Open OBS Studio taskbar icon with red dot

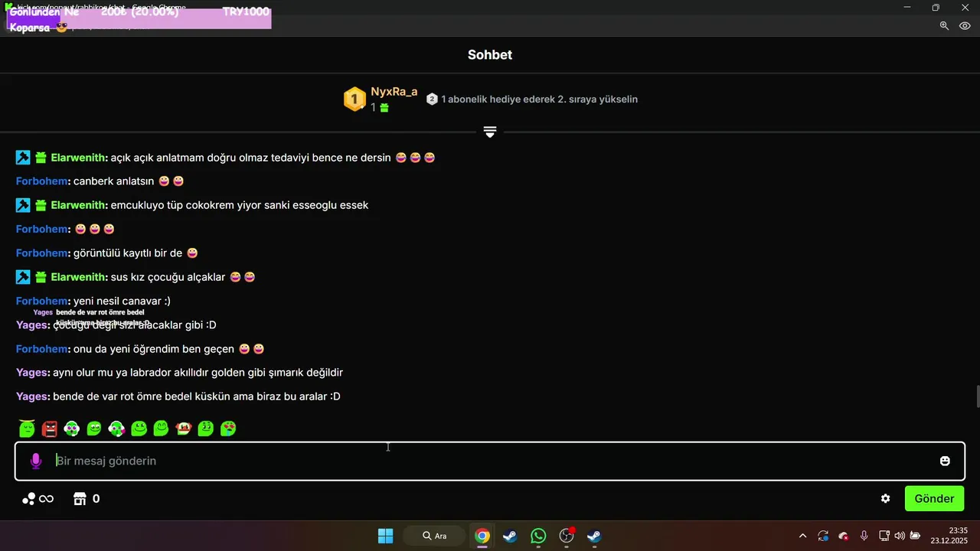(567, 536)
